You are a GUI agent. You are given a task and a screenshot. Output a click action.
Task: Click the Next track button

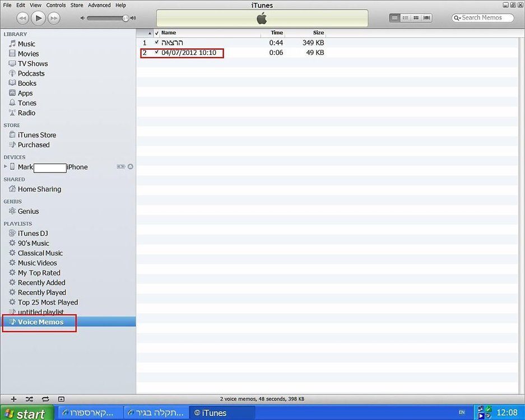(54, 18)
